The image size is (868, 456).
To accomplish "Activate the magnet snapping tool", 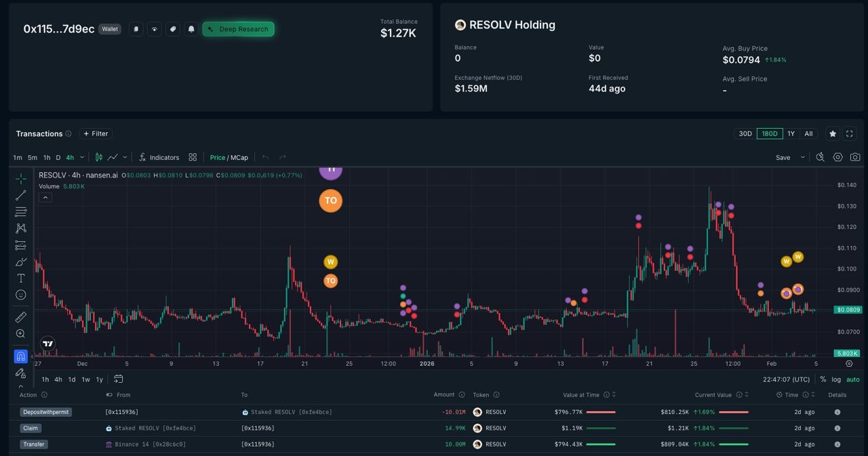I will (x=21, y=356).
